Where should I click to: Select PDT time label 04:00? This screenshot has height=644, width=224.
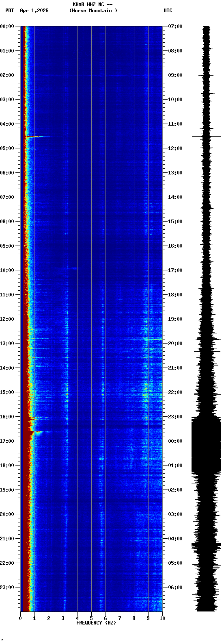point(7,124)
